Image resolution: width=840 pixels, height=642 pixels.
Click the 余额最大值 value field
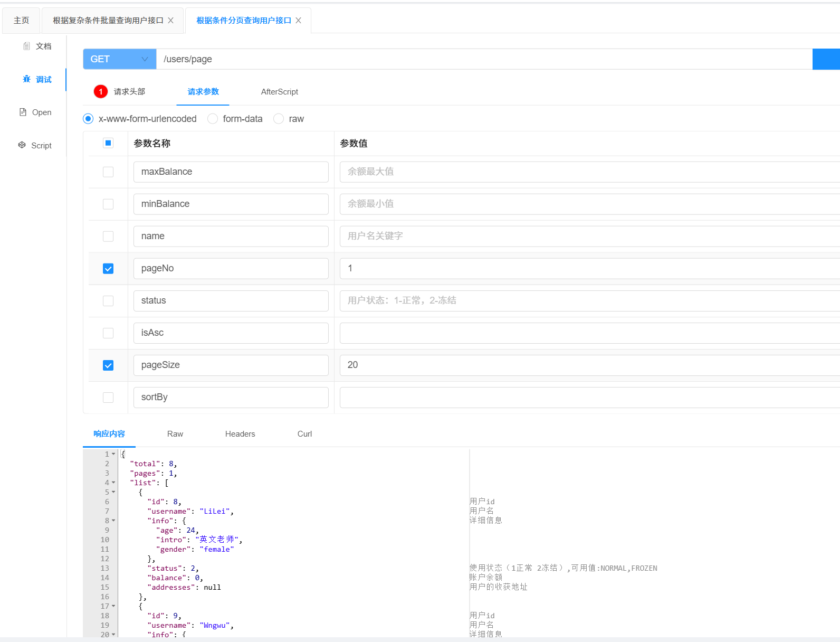click(x=590, y=172)
